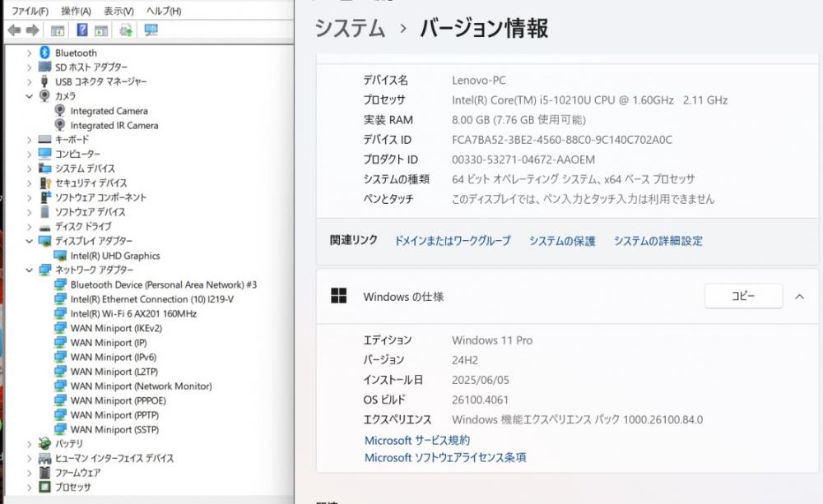
Task: Click the セキュリティ デバイス icon
Action: tap(44, 183)
